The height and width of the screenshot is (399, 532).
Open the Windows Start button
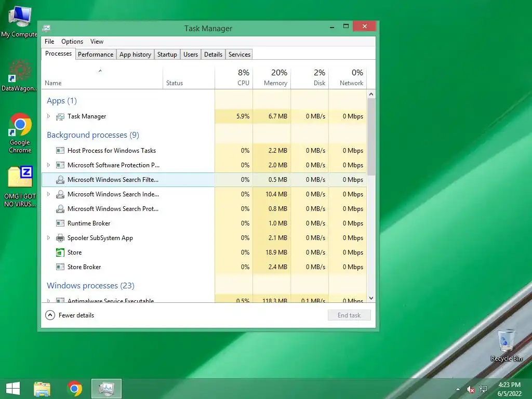(x=13, y=389)
